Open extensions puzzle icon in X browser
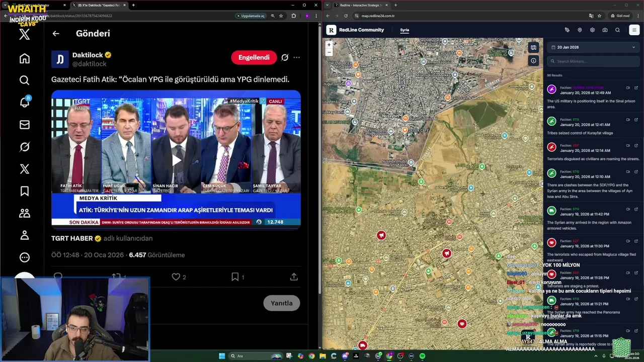Viewport: 644px width, 362px height. tap(294, 16)
